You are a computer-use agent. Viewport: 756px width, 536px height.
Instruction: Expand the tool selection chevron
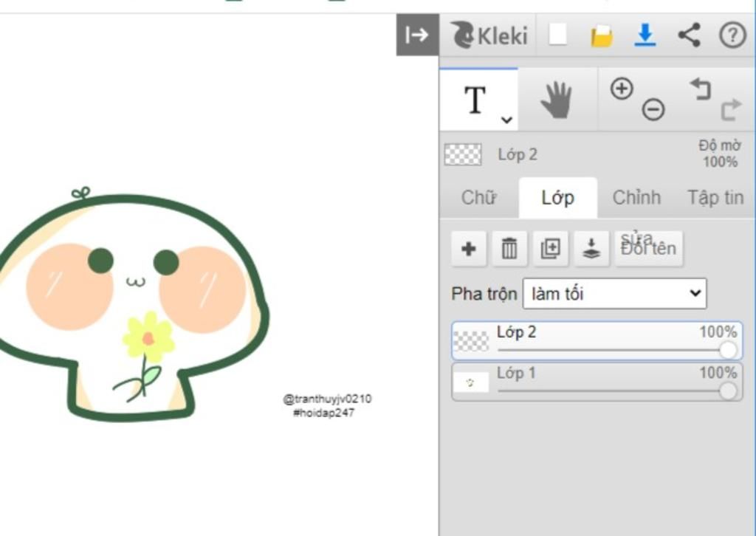tap(506, 120)
